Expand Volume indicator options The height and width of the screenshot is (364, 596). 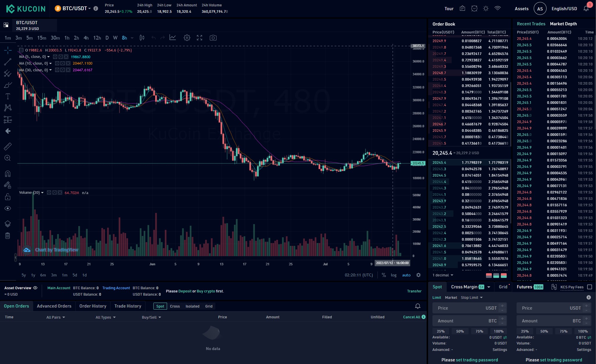42,193
